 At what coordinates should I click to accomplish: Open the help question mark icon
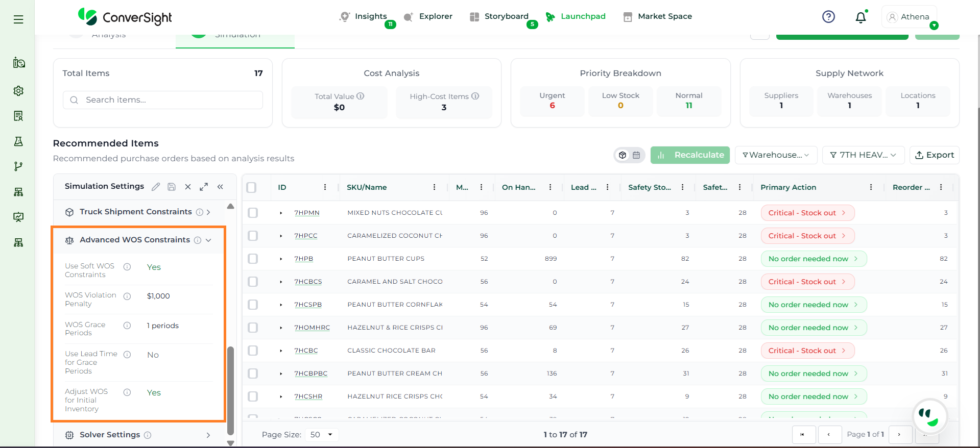coord(828,17)
